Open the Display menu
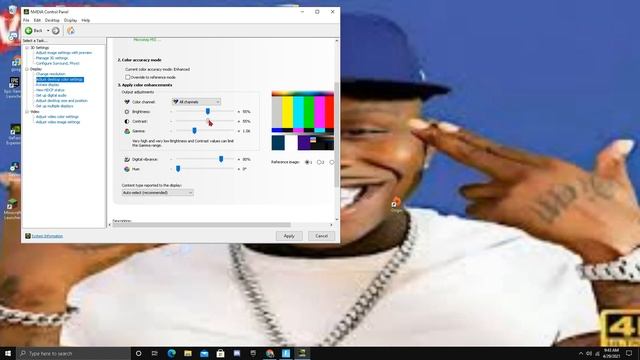Image resolution: width=640 pixels, height=360 pixels. (x=70, y=20)
